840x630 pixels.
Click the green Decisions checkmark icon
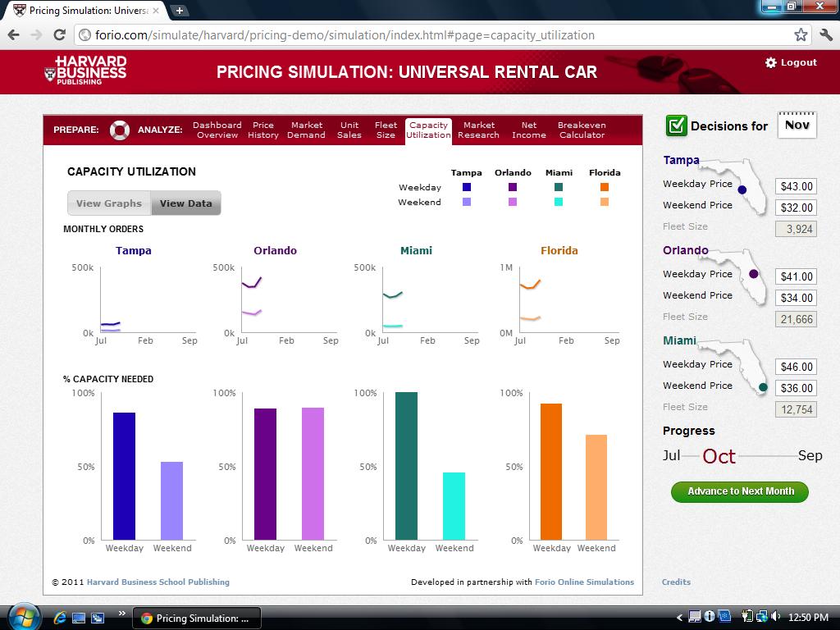click(676, 126)
